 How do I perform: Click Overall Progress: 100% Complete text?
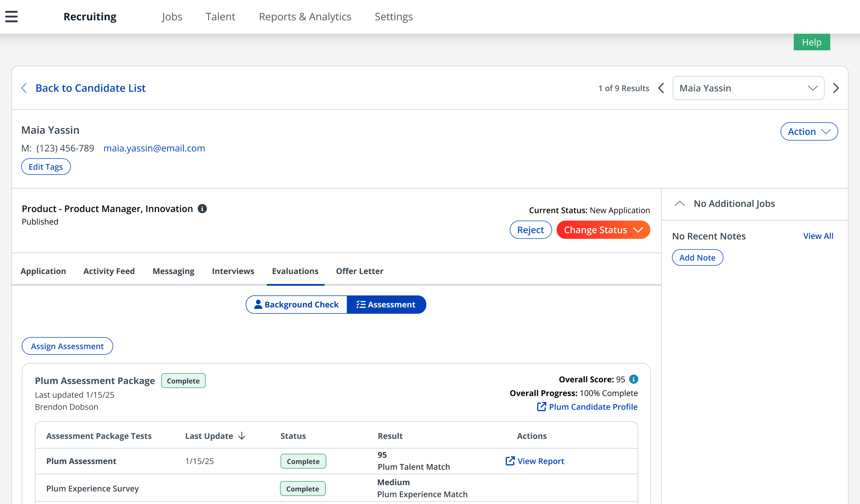(573, 393)
